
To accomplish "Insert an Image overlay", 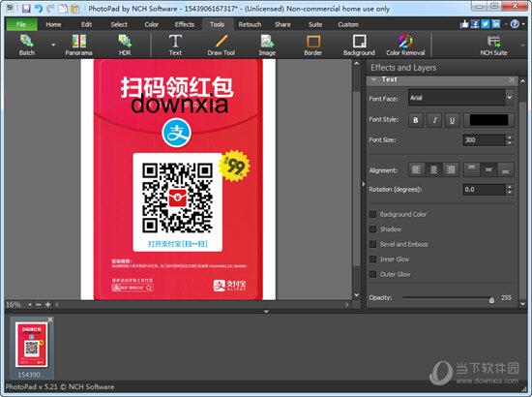I will click(x=267, y=46).
